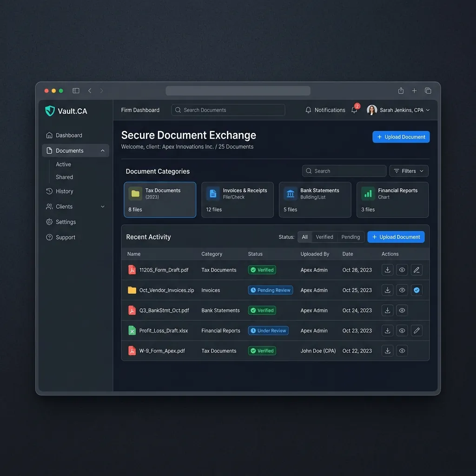Preview 1120S_Form_Draft.pdf with eye icon

coord(402,270)
